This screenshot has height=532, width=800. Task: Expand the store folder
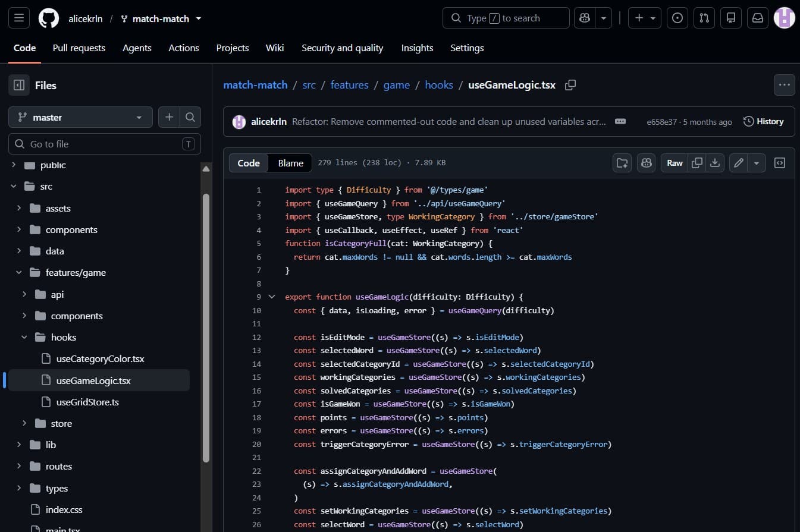[x=24, y=423]
